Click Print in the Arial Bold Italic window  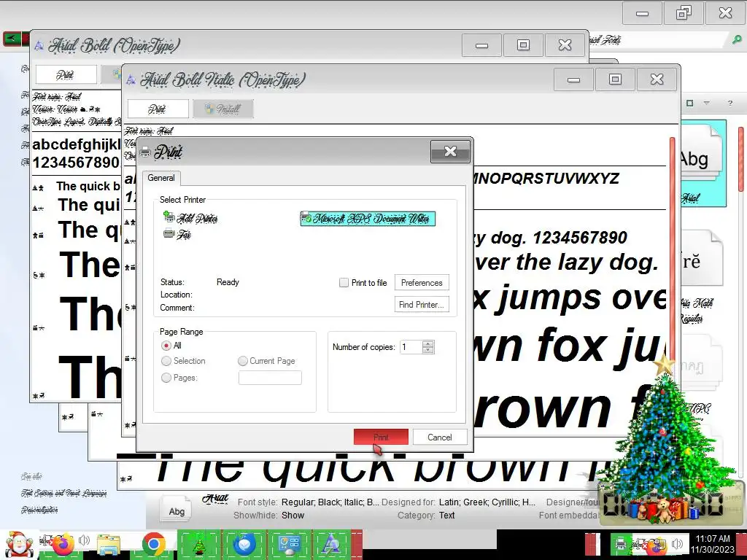coord(158,109)
